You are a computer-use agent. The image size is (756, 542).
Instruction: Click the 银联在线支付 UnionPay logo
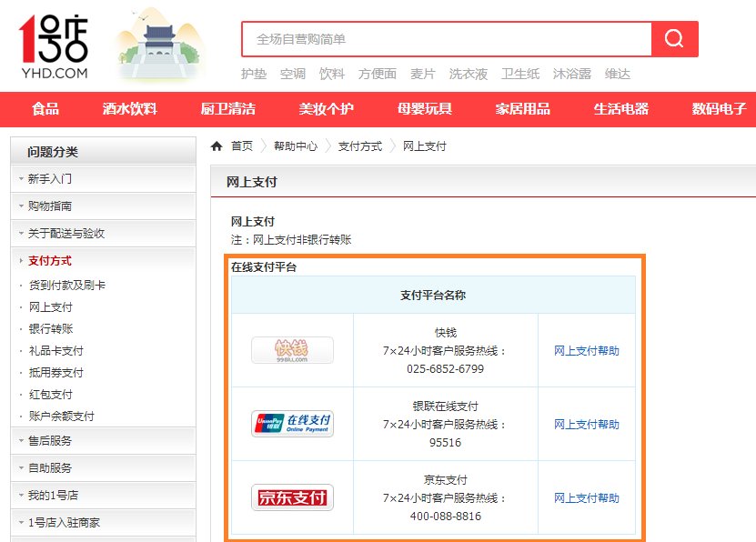click(x=292, y=424)
